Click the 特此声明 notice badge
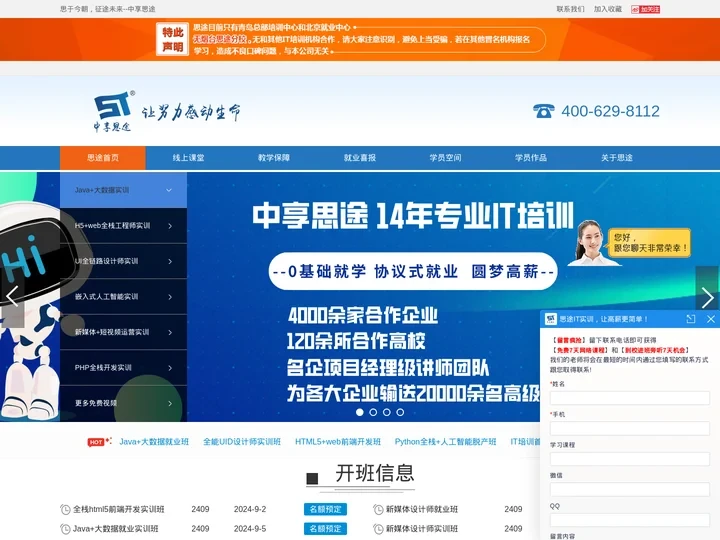The image size is (720, 540). [172, 39]
